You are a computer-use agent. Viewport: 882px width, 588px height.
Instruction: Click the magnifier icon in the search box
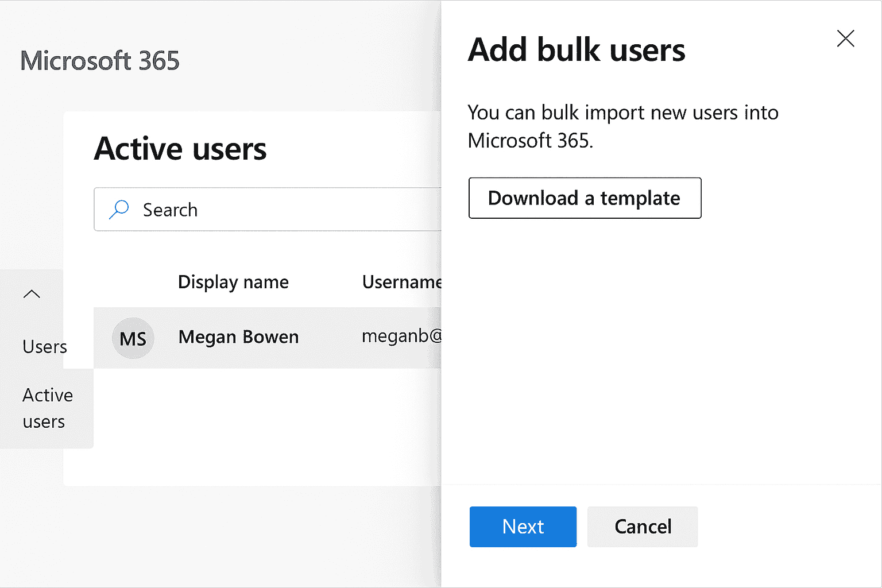[119, 210]
